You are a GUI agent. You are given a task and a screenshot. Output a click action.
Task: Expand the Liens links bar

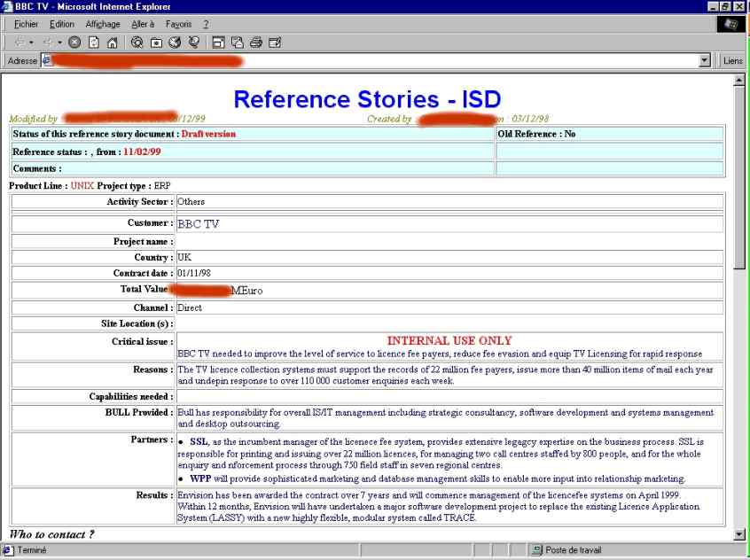point(733,61)
